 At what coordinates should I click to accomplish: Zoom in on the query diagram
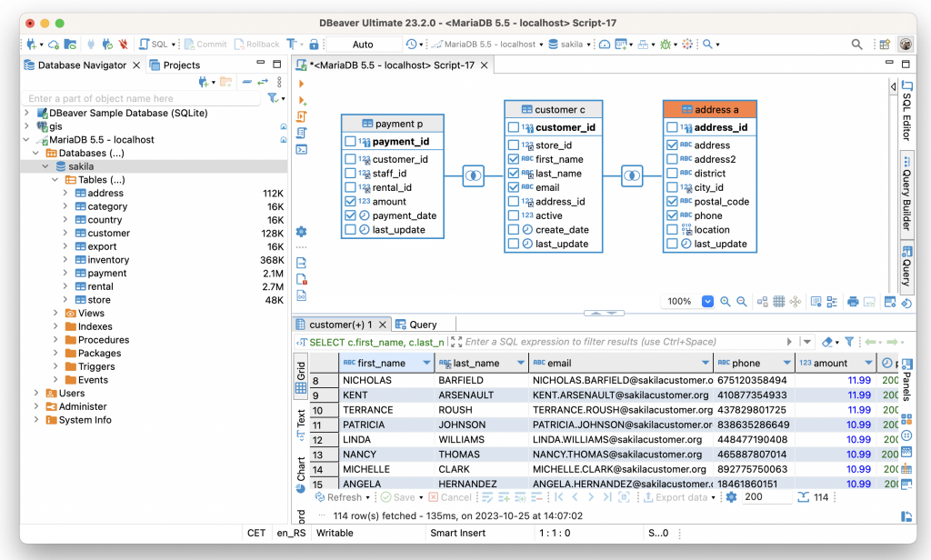pyautogui.click(x=725, y=302)
